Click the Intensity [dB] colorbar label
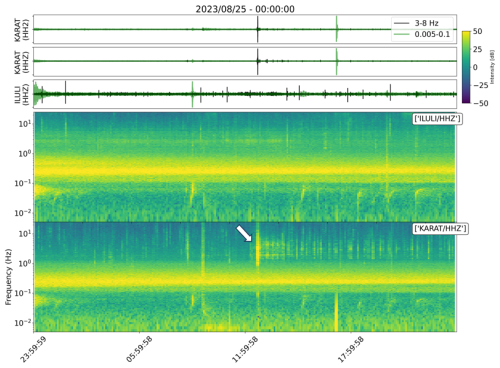 [x=493, y=67]
